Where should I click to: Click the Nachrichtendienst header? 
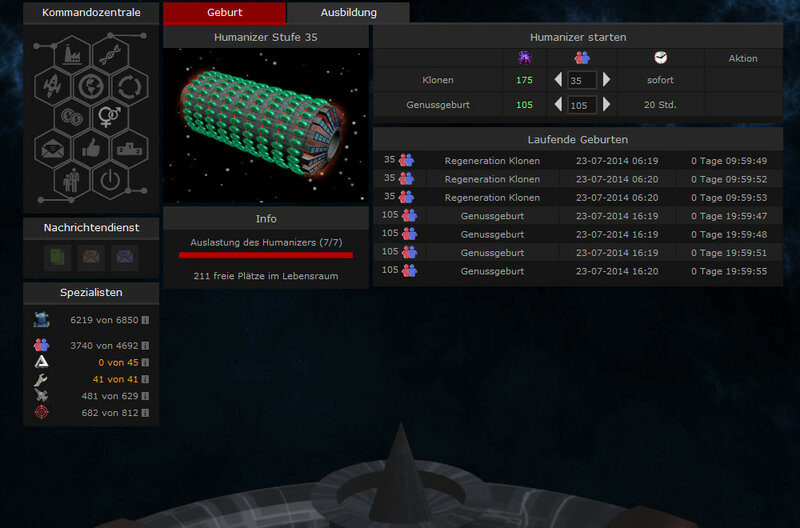pos(91,228)
